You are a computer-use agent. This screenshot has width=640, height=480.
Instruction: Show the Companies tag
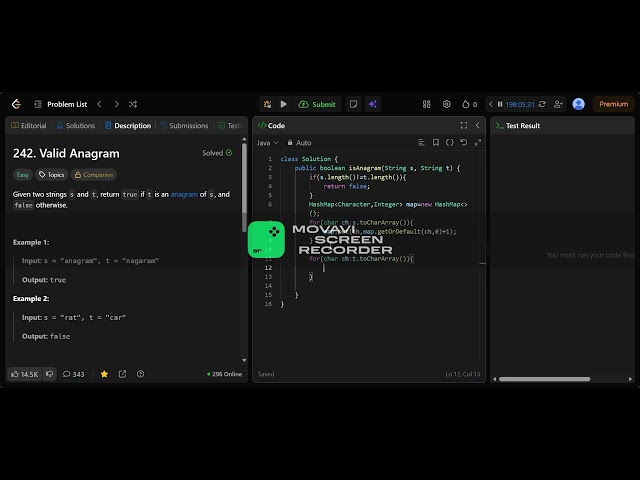coord(94,175)
